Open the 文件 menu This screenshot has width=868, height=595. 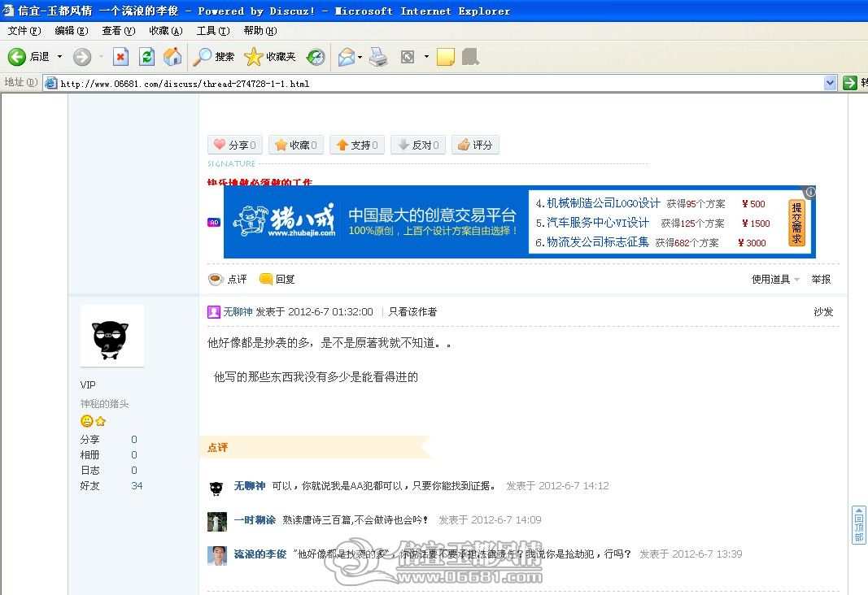coord(24,30)
